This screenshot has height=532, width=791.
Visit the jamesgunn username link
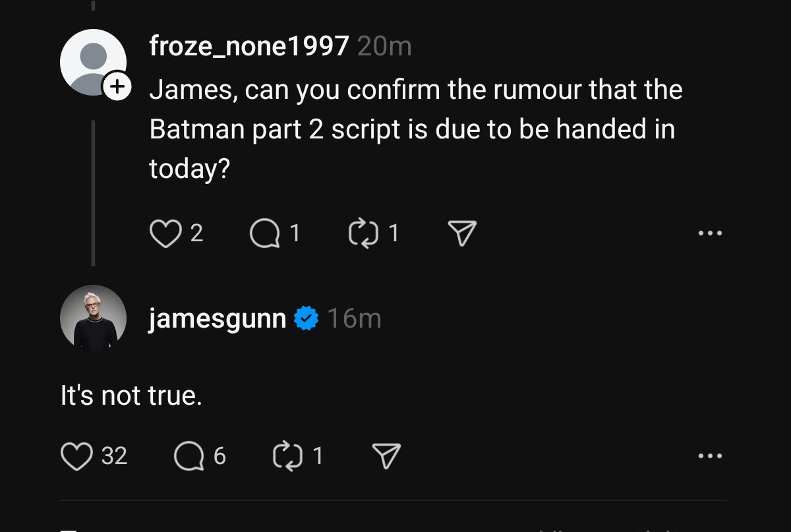click(218, 319)
